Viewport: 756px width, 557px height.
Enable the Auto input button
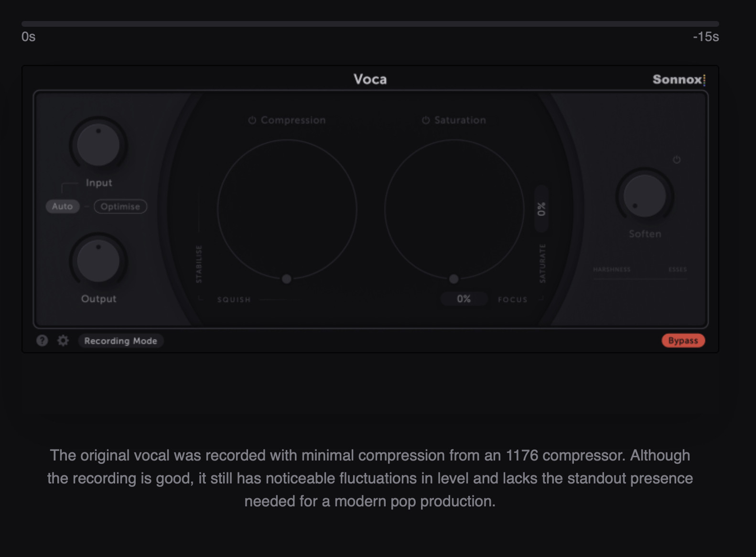(63, 206)
